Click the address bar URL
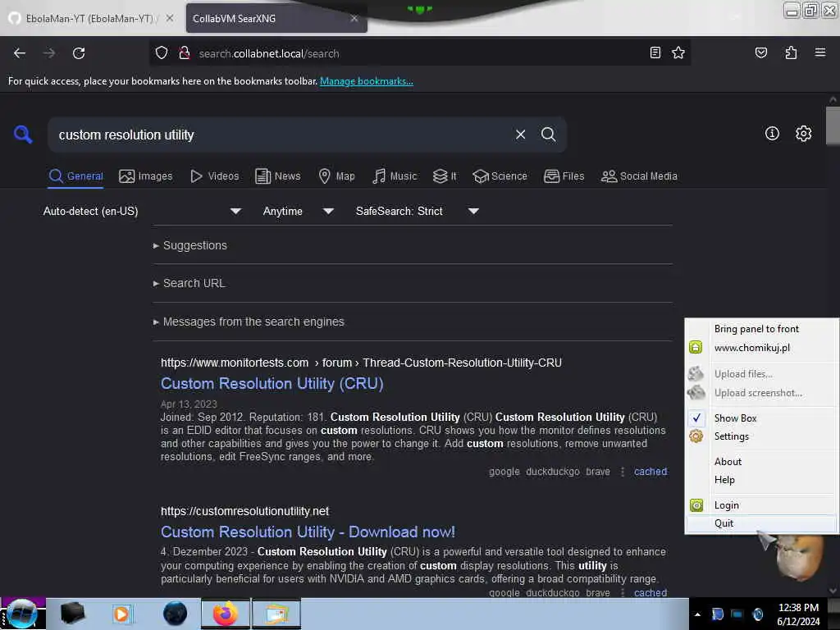Viewport: 840px width, 630px height. (269, 53)
